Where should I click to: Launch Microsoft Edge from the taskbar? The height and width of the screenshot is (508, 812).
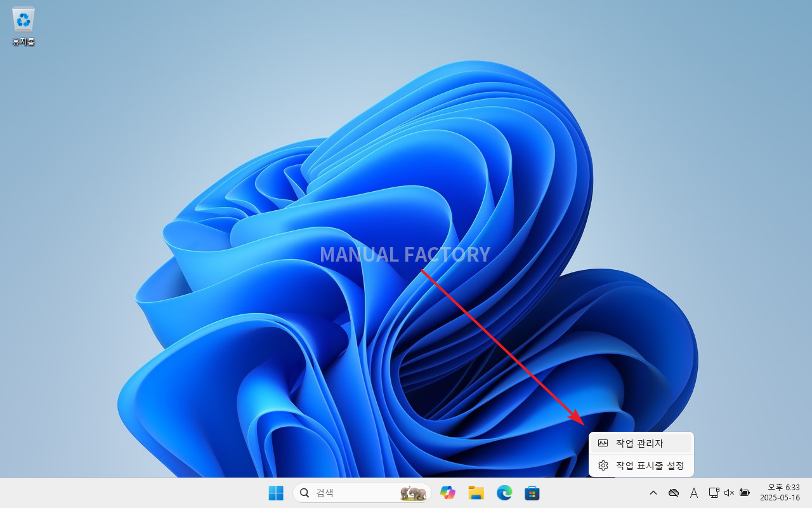504,493
